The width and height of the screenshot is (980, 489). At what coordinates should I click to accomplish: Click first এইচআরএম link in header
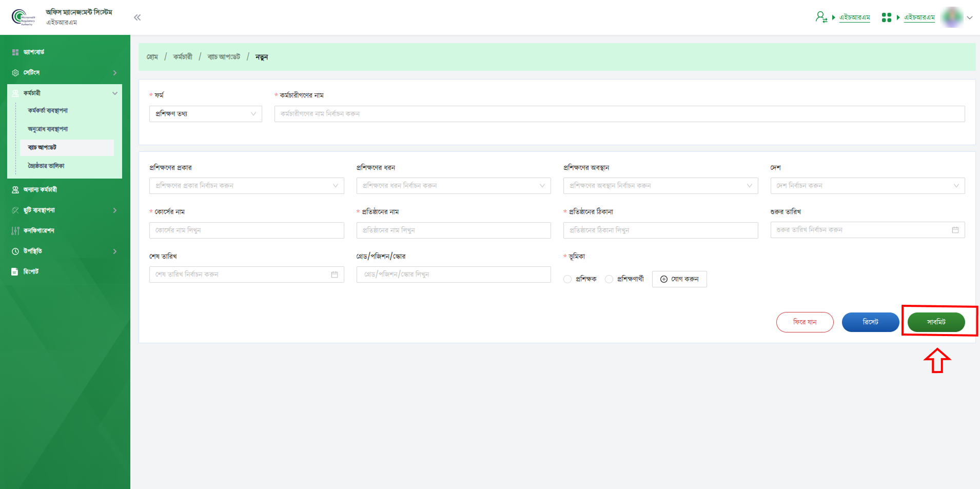point(855,17)
